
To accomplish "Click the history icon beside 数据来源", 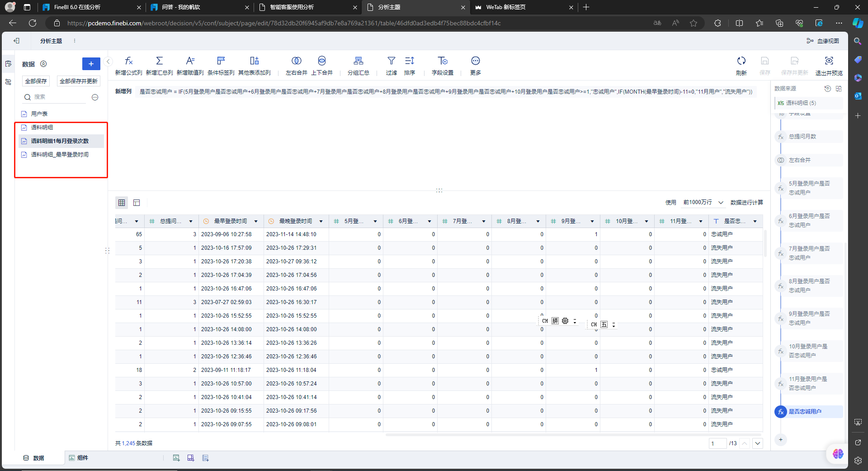I will coord(828,89).
